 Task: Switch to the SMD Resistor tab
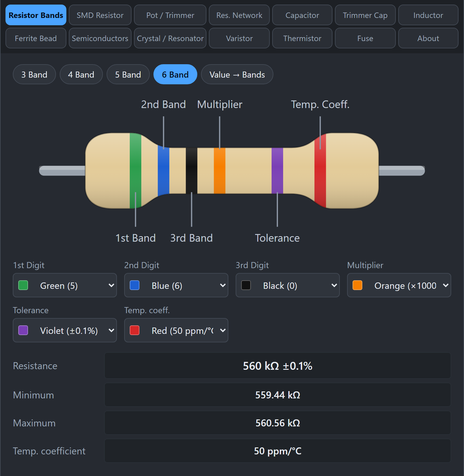(x=100, y=15)
